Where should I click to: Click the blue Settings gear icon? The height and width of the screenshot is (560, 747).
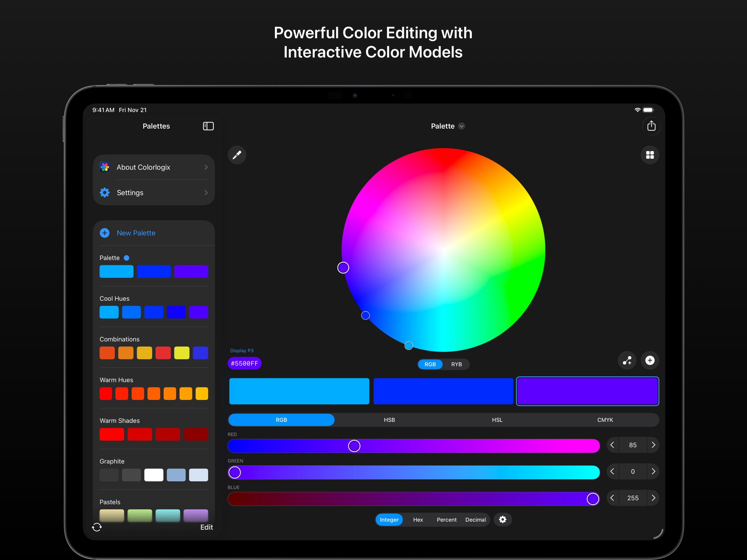pos(105,192)
